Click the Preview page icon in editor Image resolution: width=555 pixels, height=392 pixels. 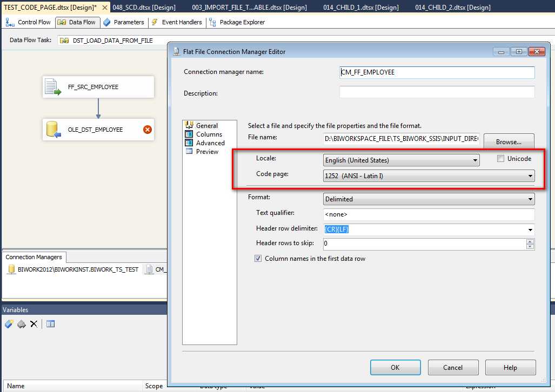[x=189, y=151]
